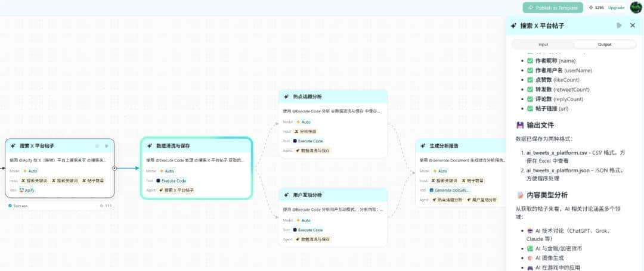Viewport: 644px width, 271px height.
Task: Click the AI 与金融/加密货币 list item
Action: [x=554, y=248]
